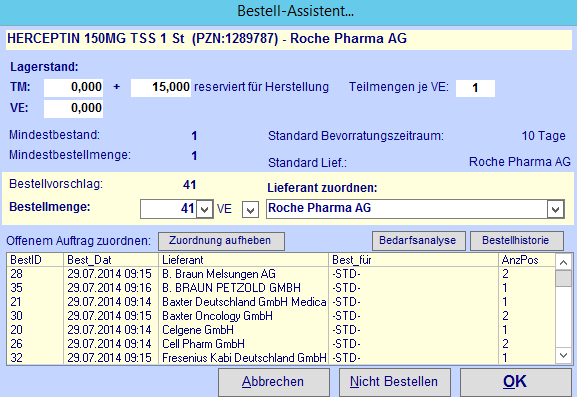
Task: Click the TM stock input field
Action: click(x=73, y=88)
